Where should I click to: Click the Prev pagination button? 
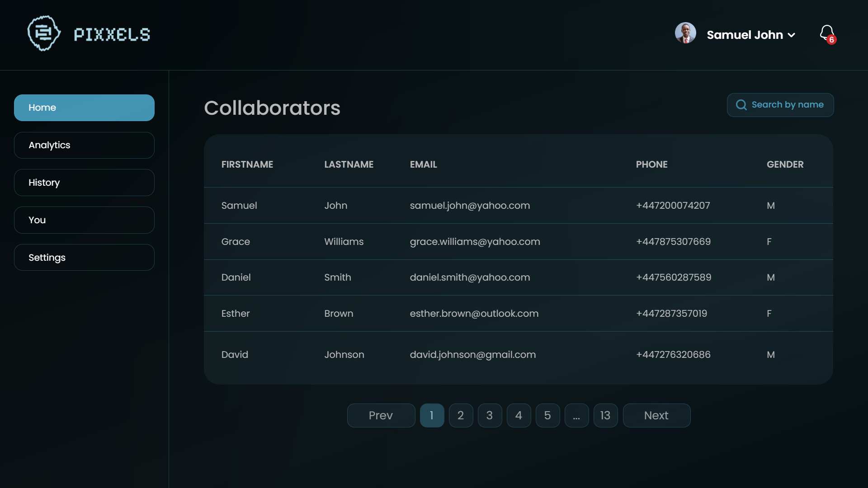381,415
